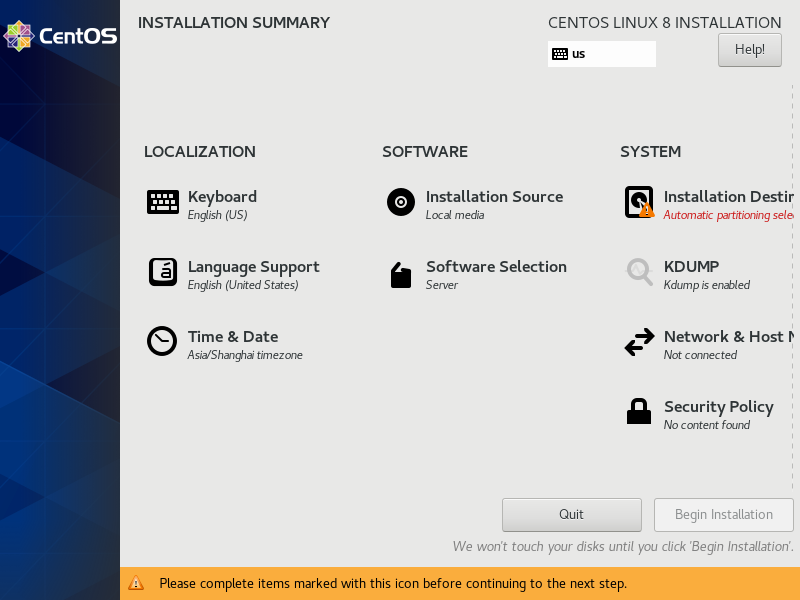Click the 'CENTOS LINUX 8 INSTALLATION' title text

click(664, 22)
